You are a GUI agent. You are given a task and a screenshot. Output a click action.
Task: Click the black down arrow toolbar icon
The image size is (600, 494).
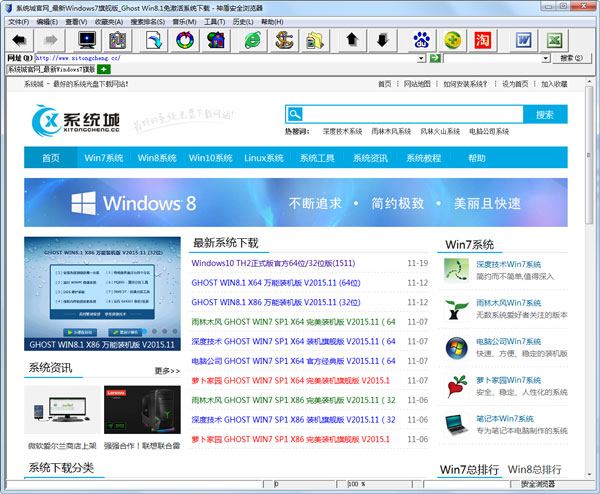(x=383, y=40)
